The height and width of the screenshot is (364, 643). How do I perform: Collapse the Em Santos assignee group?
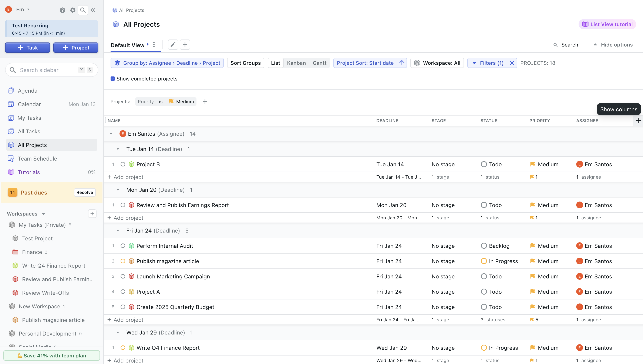click(x=111, y=134)
